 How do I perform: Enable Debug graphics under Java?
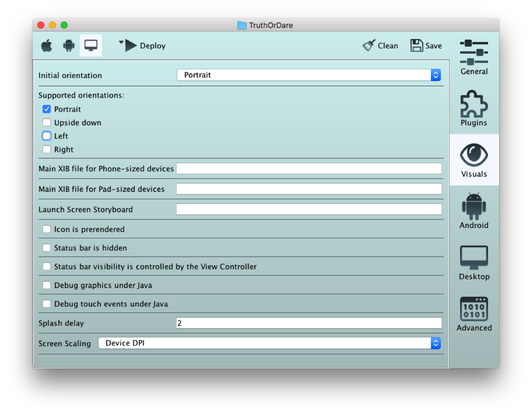pos(46,285)
